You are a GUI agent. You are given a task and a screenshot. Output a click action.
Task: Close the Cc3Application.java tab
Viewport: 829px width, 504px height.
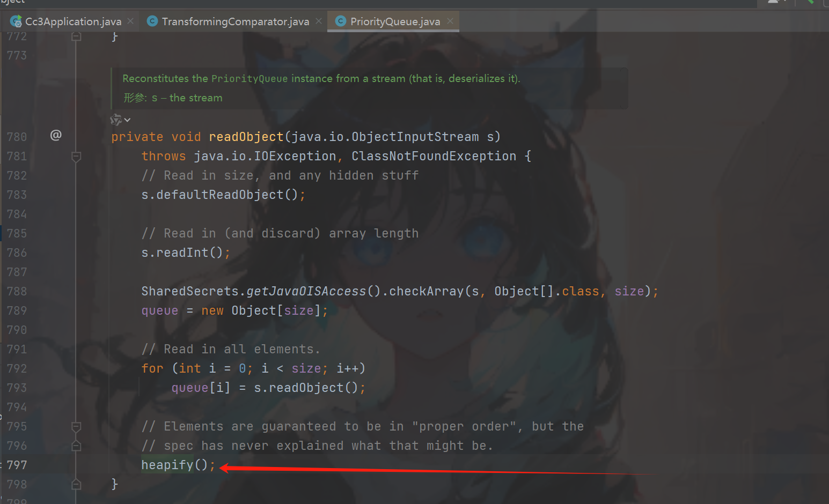pos(130,21)
